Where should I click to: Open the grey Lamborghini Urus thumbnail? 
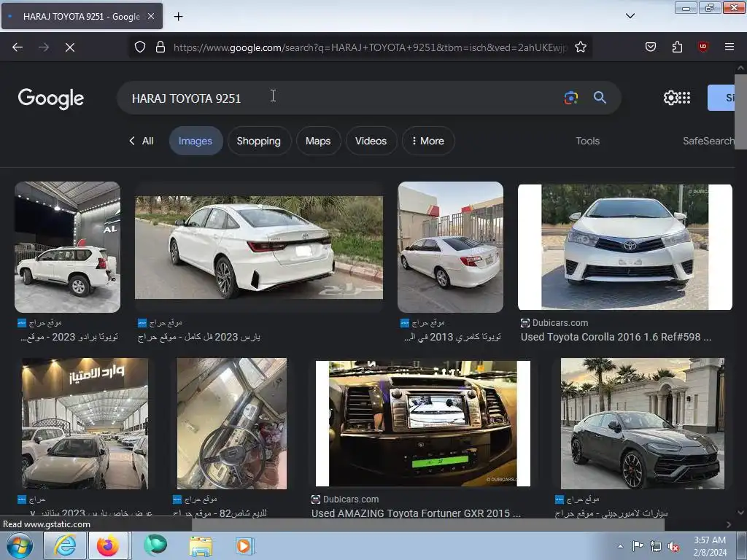[x=643, y=424]
